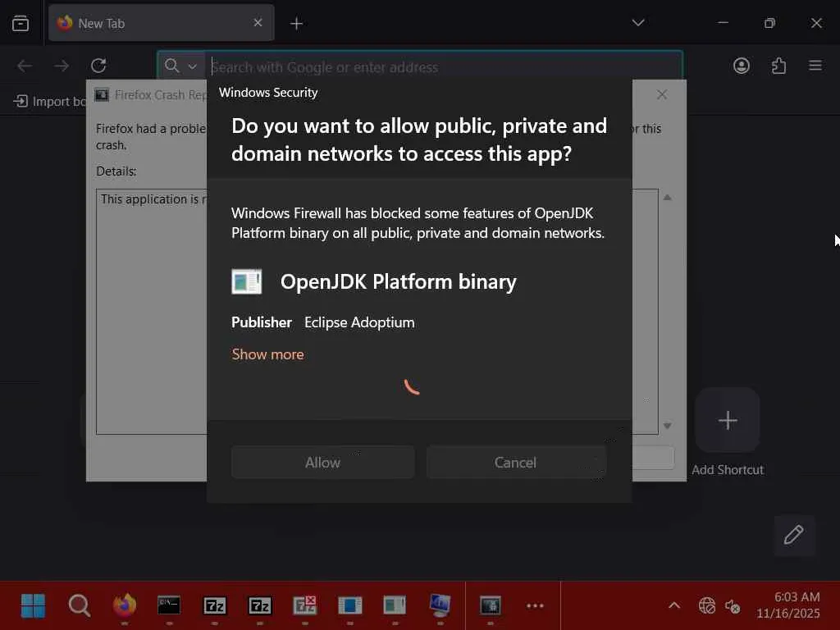840x630 pixels.
Task: Expand the list all tabs chevron
Action: [x=637, y=22]
